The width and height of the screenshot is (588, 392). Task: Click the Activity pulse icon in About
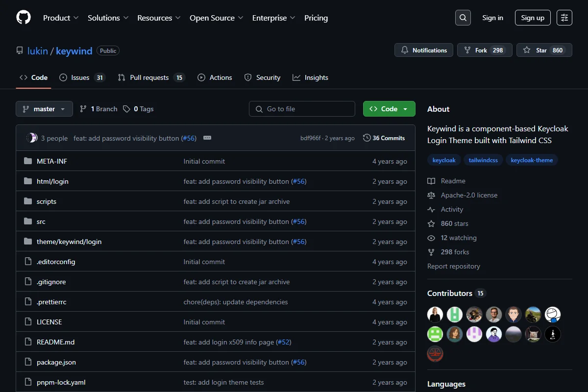click(x=431, y=209)
